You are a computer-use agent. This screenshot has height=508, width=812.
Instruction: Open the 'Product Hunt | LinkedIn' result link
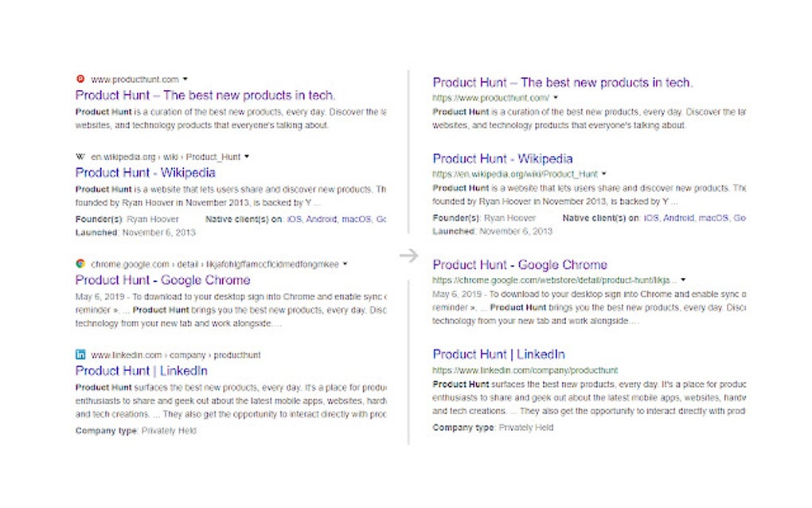click(x=142, y=370)
